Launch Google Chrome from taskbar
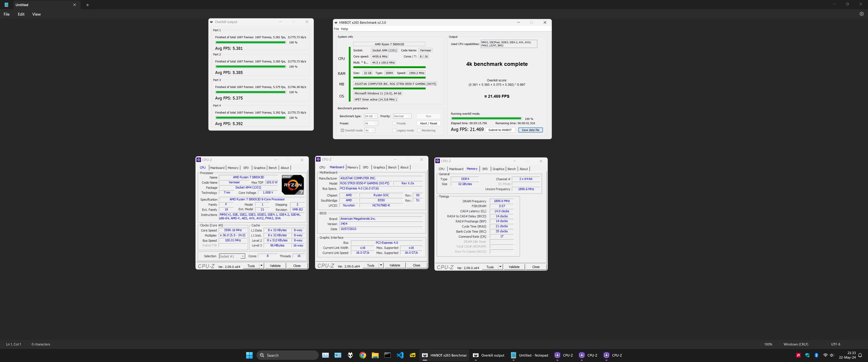868x362 pixels. (363, 355)
